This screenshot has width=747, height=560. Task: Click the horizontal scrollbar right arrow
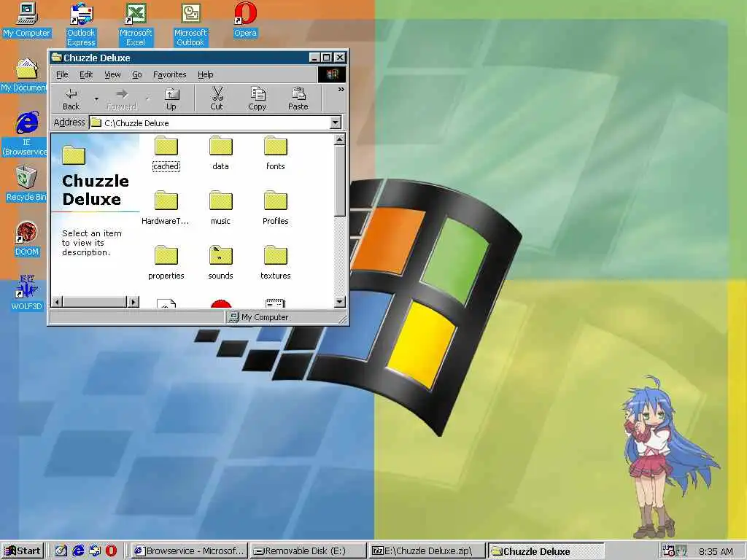(x=133, y=301)
